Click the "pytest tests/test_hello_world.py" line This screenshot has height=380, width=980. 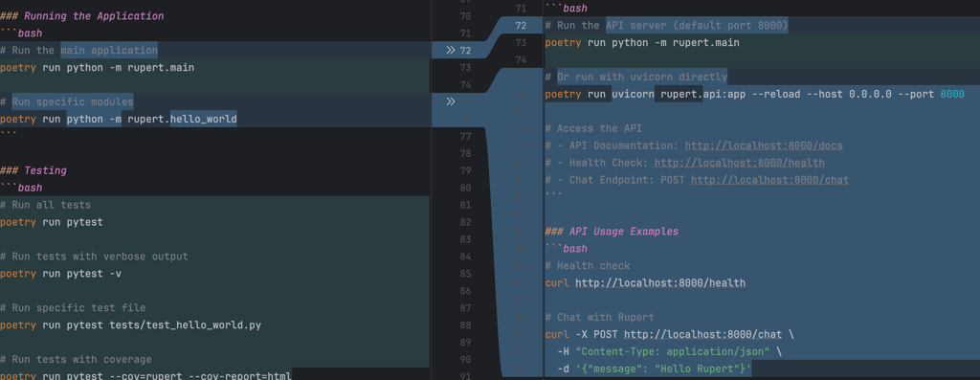pyautogui.click(x=130, y=325)
